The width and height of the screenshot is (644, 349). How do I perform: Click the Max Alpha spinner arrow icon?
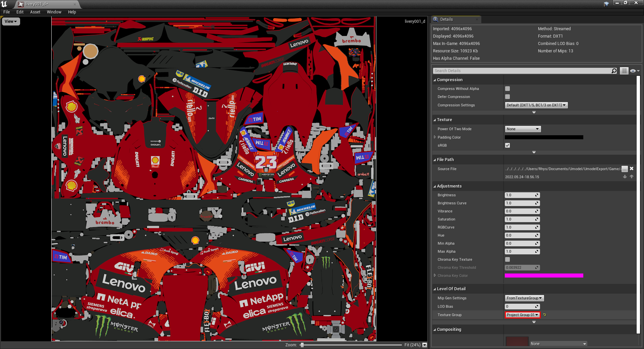click(x=537, y=251)
